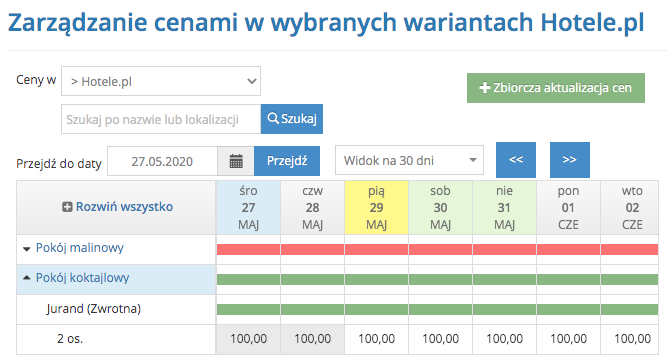The height and width of the screenshot is (364, 670).
Task: Click the plus icon beside Rozwiń wszystko
Action: pyautogui.click(x=67, y=207)
